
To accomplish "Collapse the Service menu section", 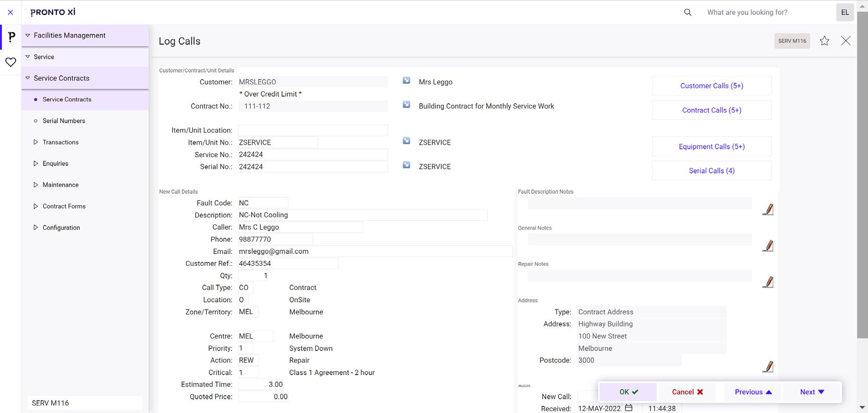I will (x=27, y=57).
